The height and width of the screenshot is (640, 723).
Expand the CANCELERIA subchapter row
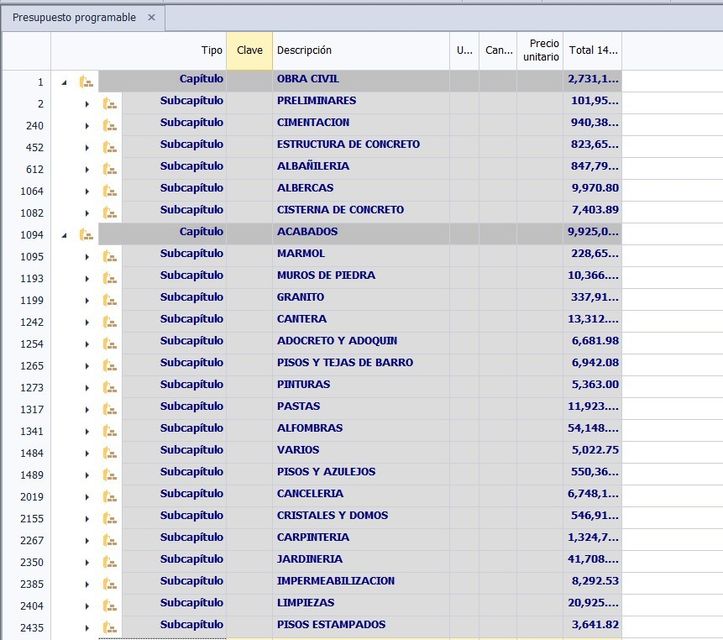point(87,496)
